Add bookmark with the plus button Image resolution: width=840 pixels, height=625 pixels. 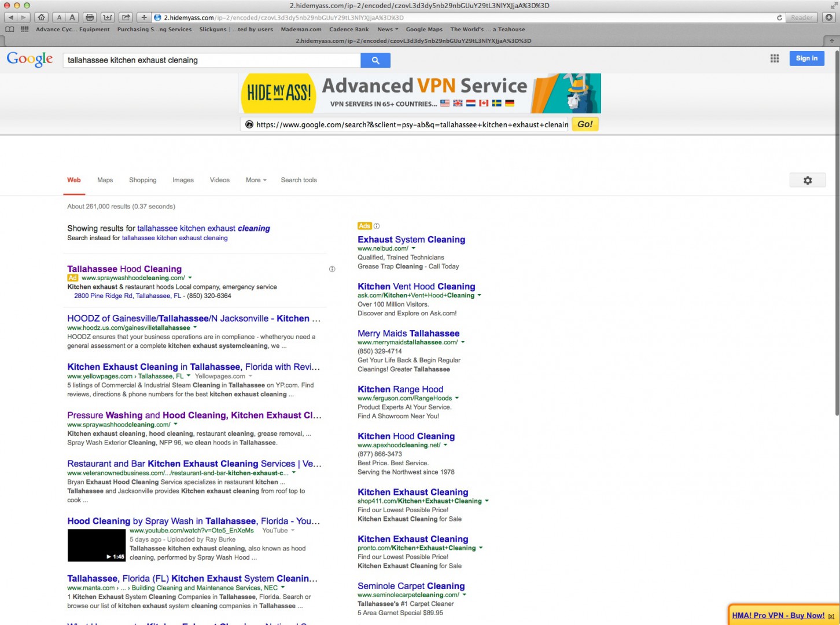[144, 17]
